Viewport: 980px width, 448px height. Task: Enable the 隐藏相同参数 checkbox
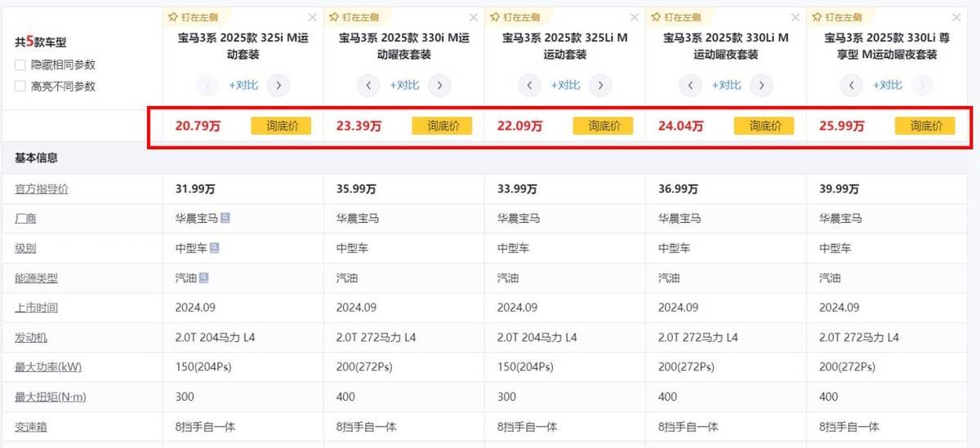tap(20, 64)
